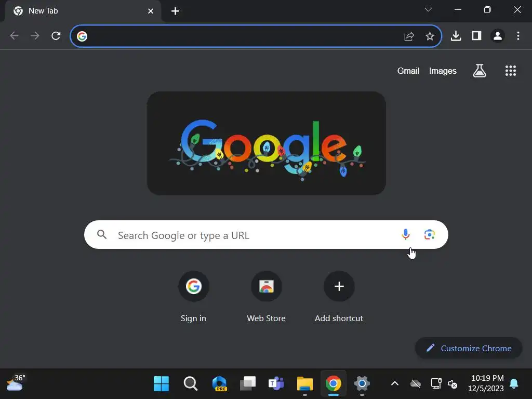Click the Google icon in address bar
This screenshot has height=399, width=532.
(x=82, y=36)
